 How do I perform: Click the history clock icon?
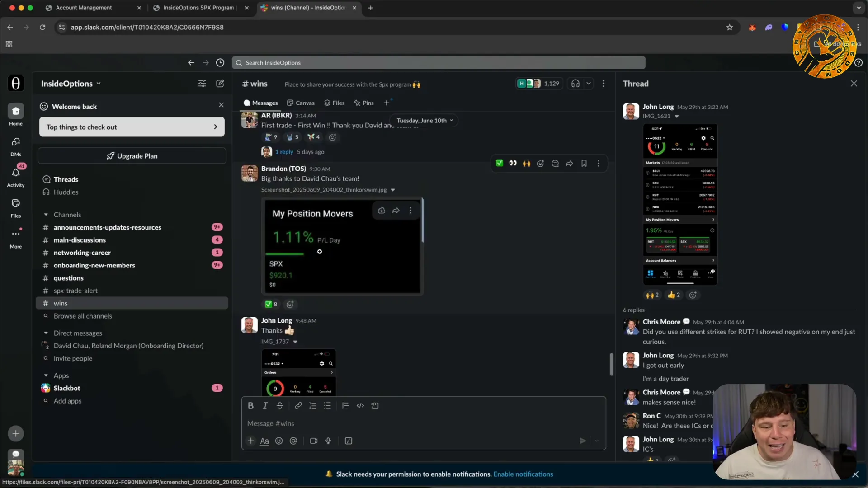(220, 63)
